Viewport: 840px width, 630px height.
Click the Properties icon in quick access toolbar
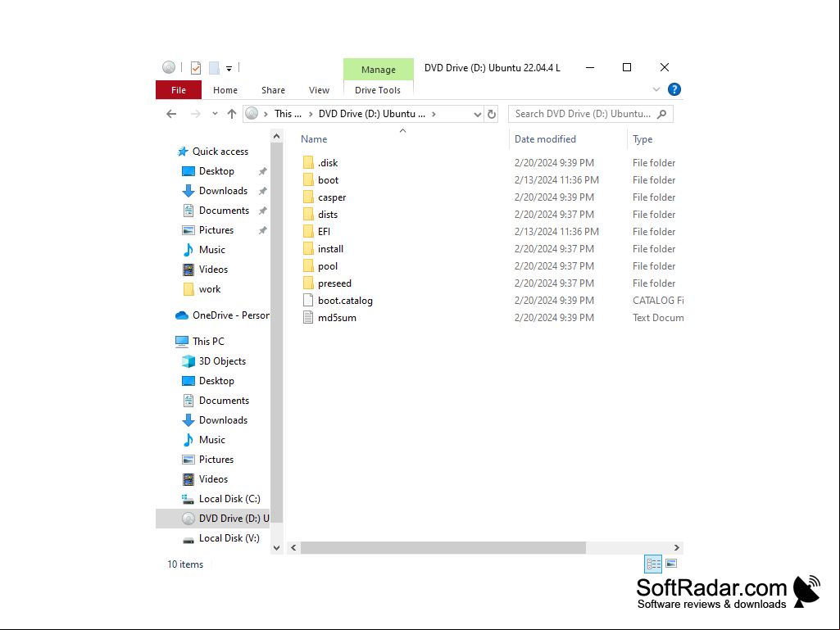point(196,67)
